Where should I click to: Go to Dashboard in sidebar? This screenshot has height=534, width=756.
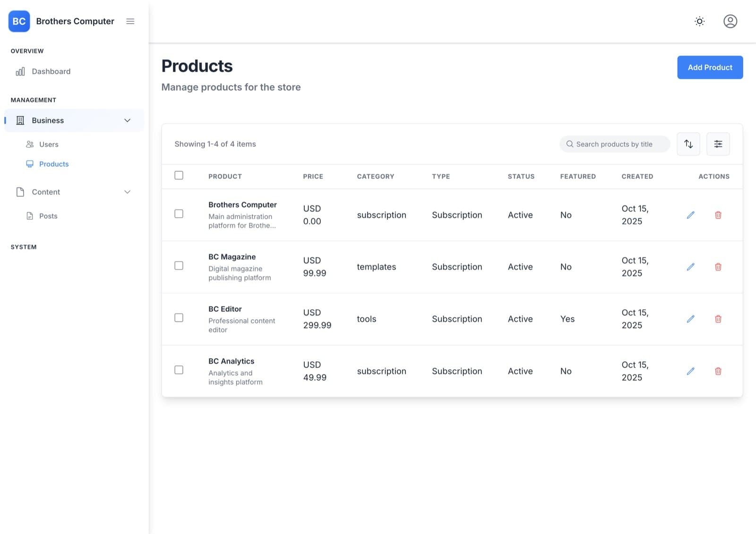pyautogui.click(x=51, y=71)
